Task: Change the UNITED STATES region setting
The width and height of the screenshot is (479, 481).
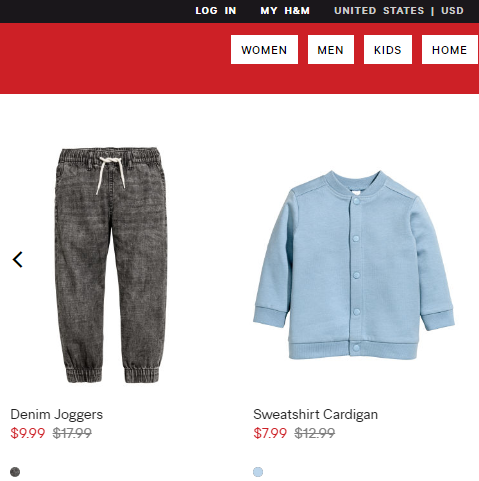Action: (x=379, y=11)
